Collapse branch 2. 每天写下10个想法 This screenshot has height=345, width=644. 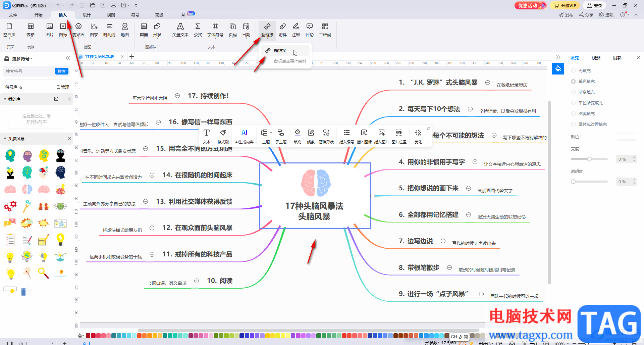pos(470,109)
